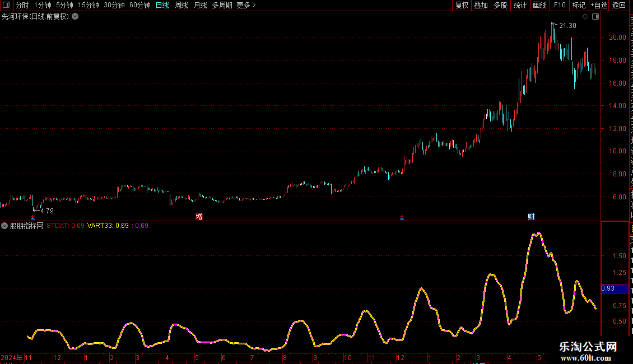Click the 0.93 indicator value label
Image resolution: width=633 pixels, height=364 pixels.
point(608,288)
